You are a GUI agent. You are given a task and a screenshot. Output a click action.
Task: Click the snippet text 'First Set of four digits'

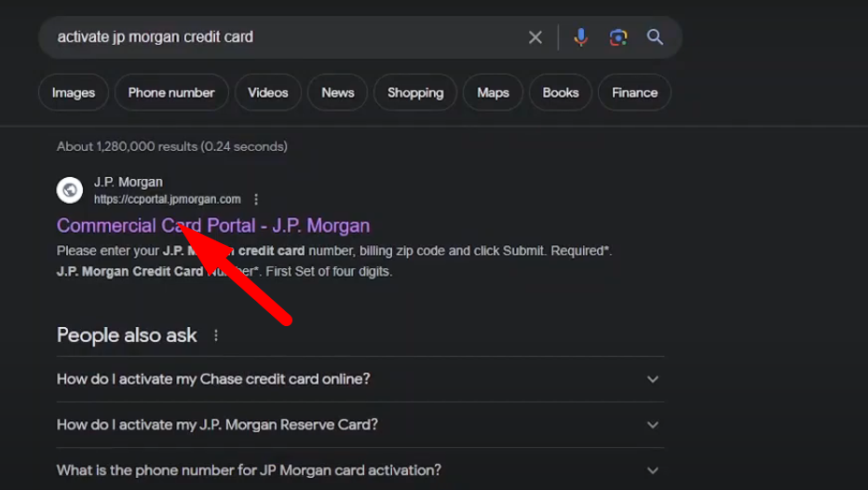pos(329,272)
